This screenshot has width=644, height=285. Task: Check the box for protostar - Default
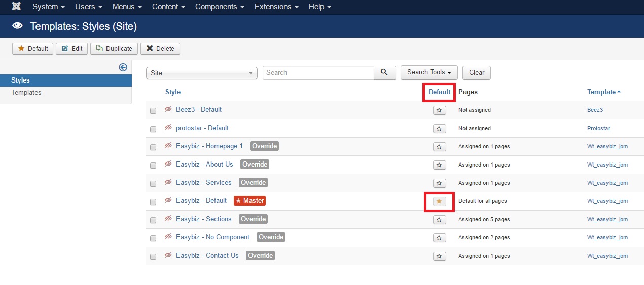coord(153,129)
